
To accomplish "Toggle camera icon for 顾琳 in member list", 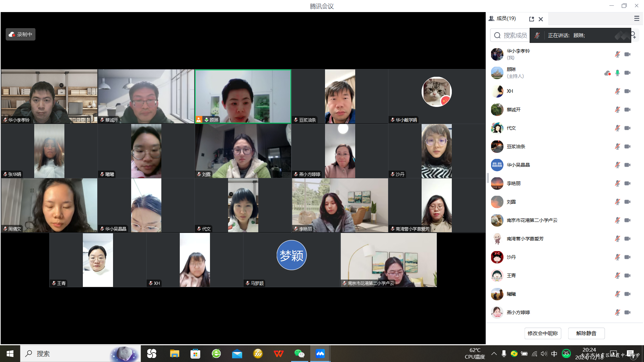I will pos(628,73).
